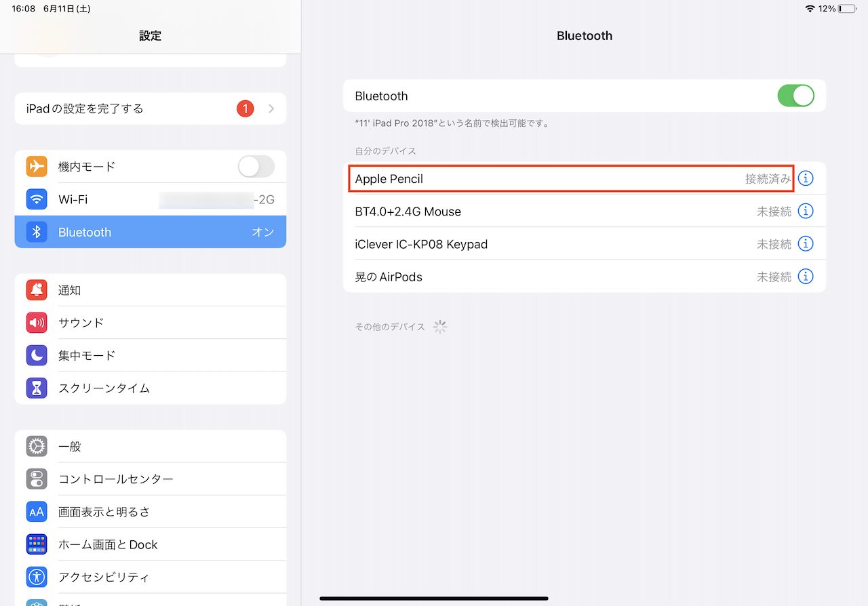Tap the 一般 gear icon

[x=37, y=446]
